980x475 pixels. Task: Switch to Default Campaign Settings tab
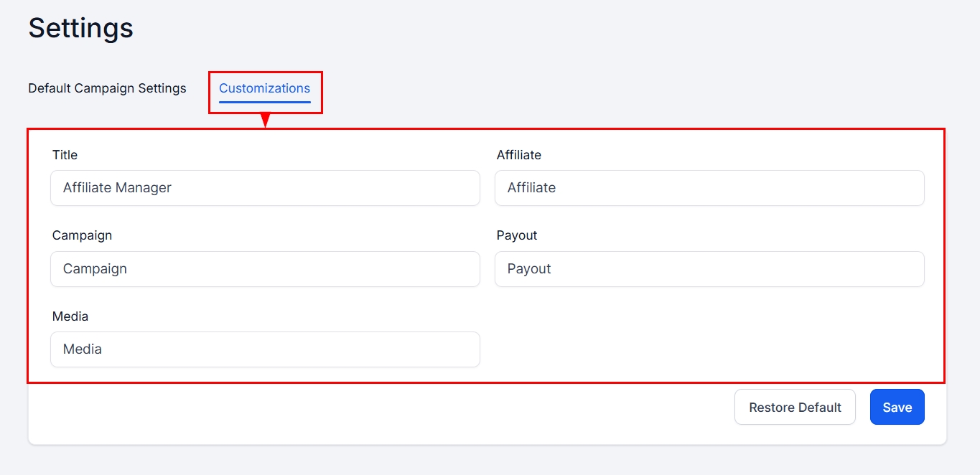(x=107, y=88)
